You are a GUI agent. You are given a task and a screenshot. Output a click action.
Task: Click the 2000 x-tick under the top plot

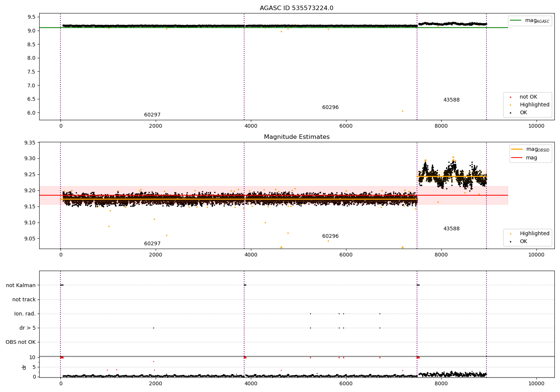pyautogui.click(x=156, y=126)
